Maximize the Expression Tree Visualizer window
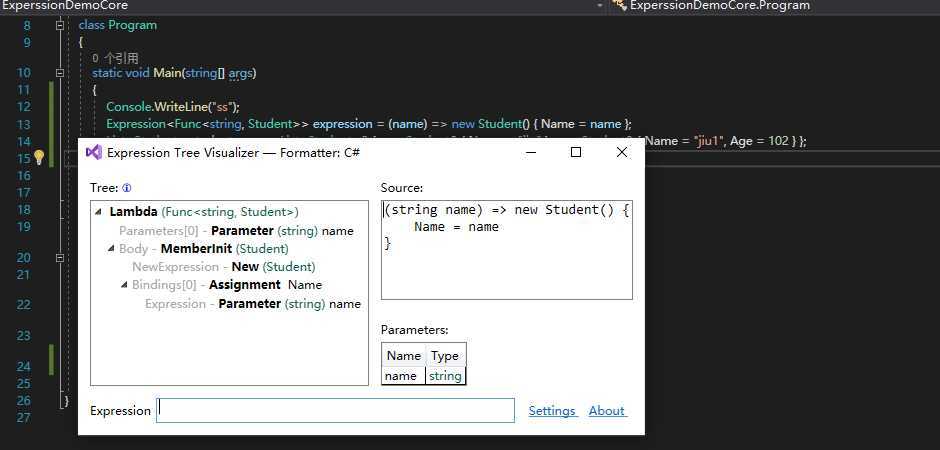 pyautogui.click(x=576, y=152)
